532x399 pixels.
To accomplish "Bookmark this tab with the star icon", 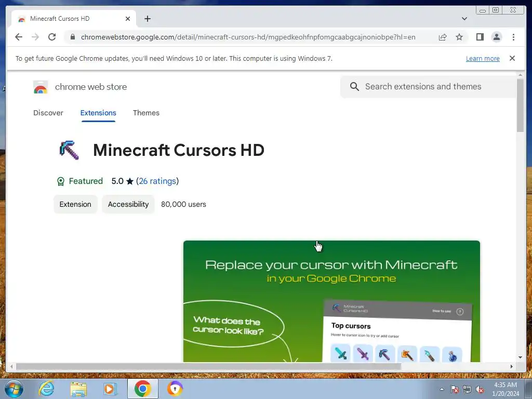I will [459, 37].
